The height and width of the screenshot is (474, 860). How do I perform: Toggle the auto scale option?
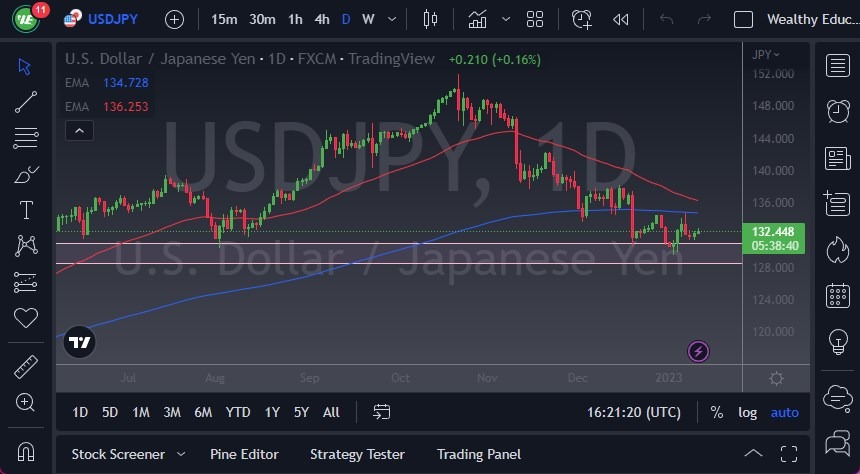[x=785, y=412]
